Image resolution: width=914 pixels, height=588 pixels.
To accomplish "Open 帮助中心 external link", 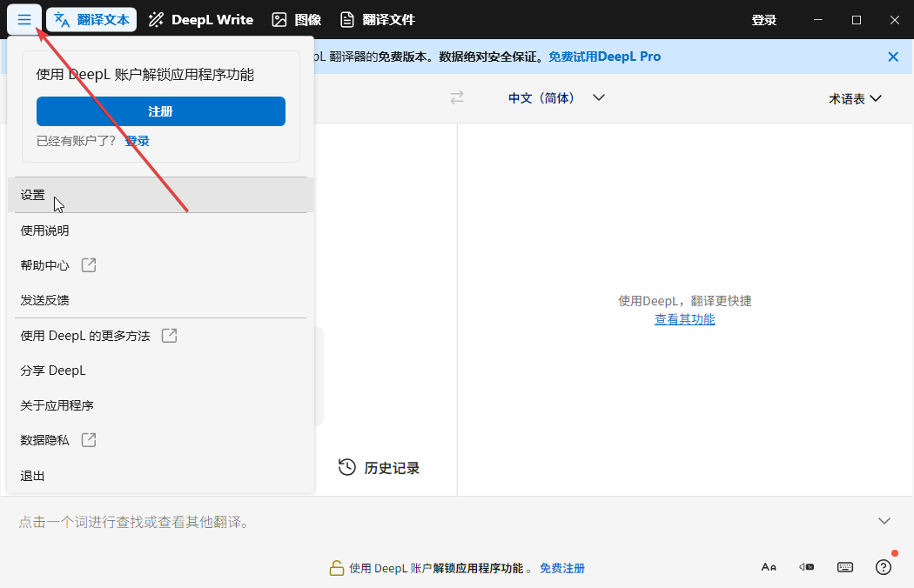I will (44, 264).
